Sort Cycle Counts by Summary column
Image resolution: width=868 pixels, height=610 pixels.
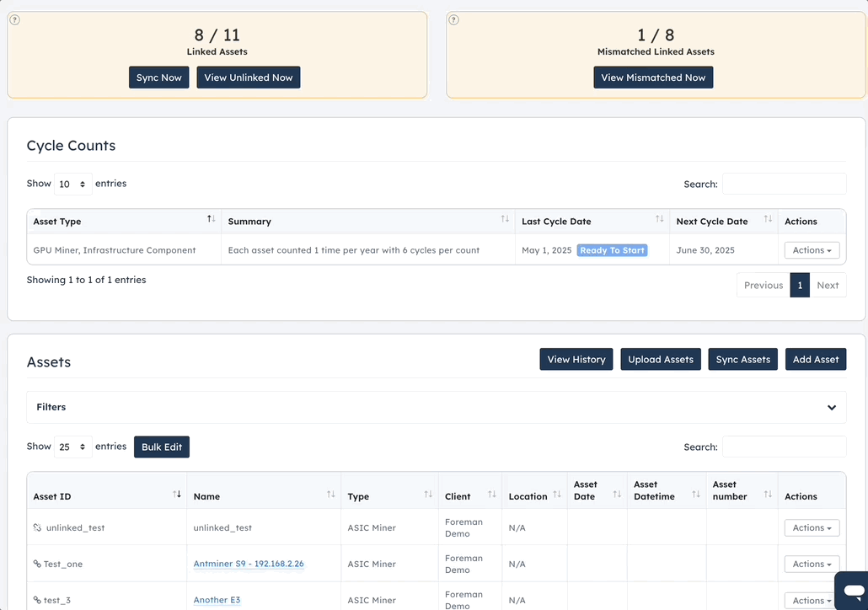click(505, 219)
